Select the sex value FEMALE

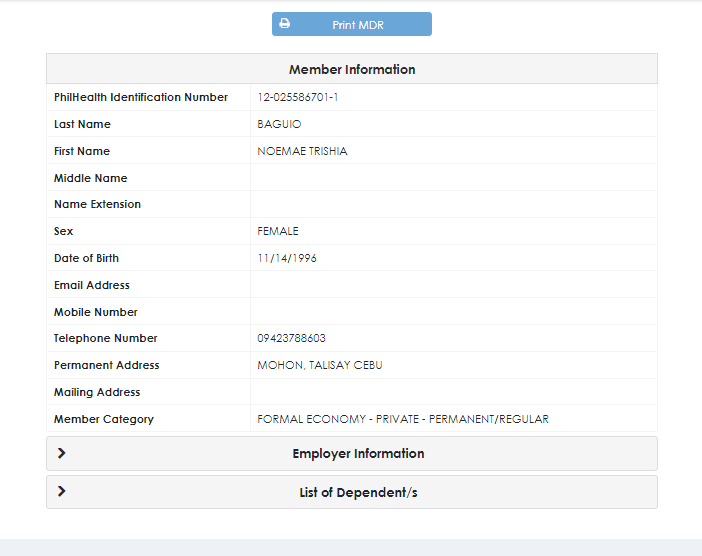tap(278, 232)
